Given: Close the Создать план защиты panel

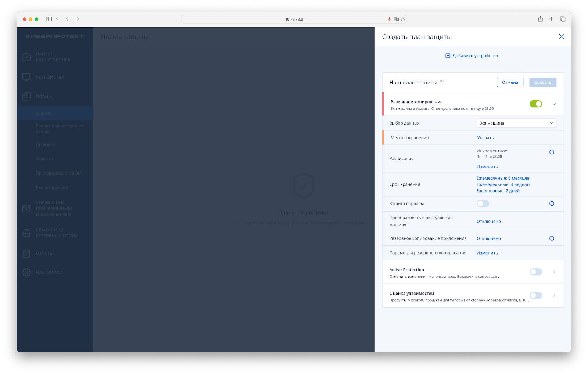Looking at the screenshot, I should click(x=561, y=37).
